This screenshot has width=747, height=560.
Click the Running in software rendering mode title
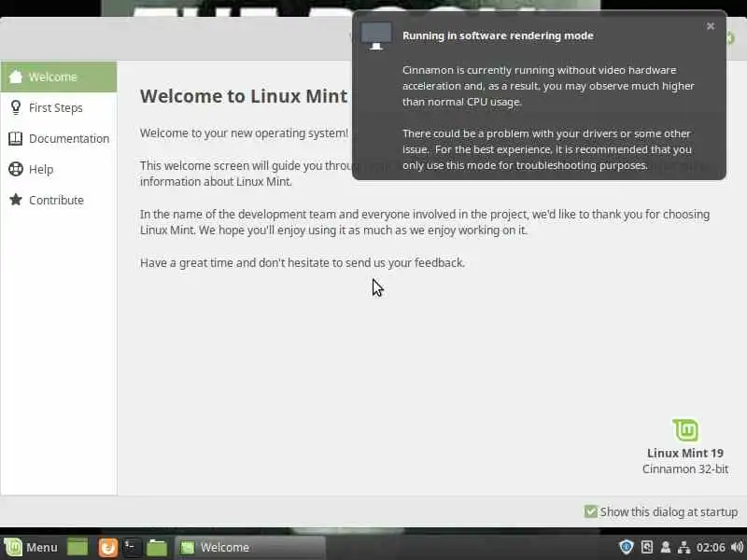coord(498,35)
